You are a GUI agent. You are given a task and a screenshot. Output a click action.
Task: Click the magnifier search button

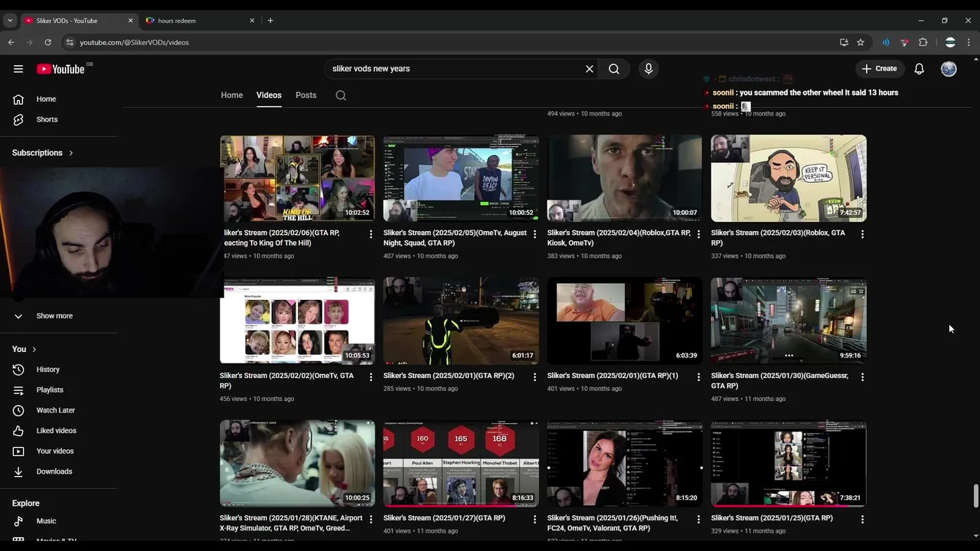point(614,69)
